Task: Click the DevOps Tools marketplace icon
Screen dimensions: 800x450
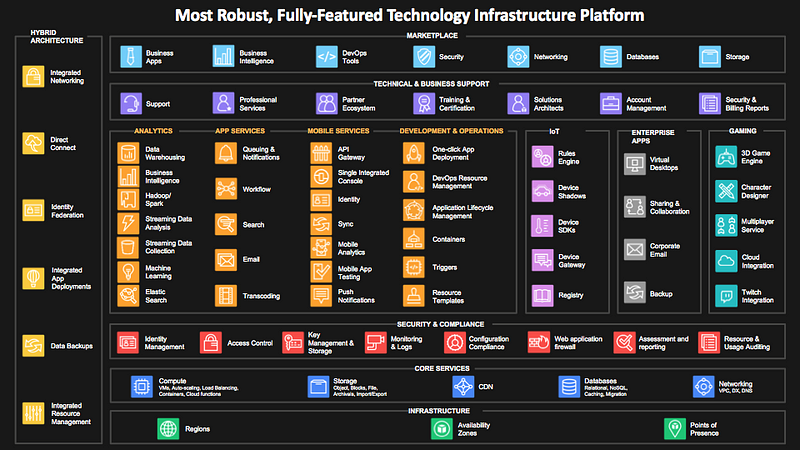Action: coord(327,57)
